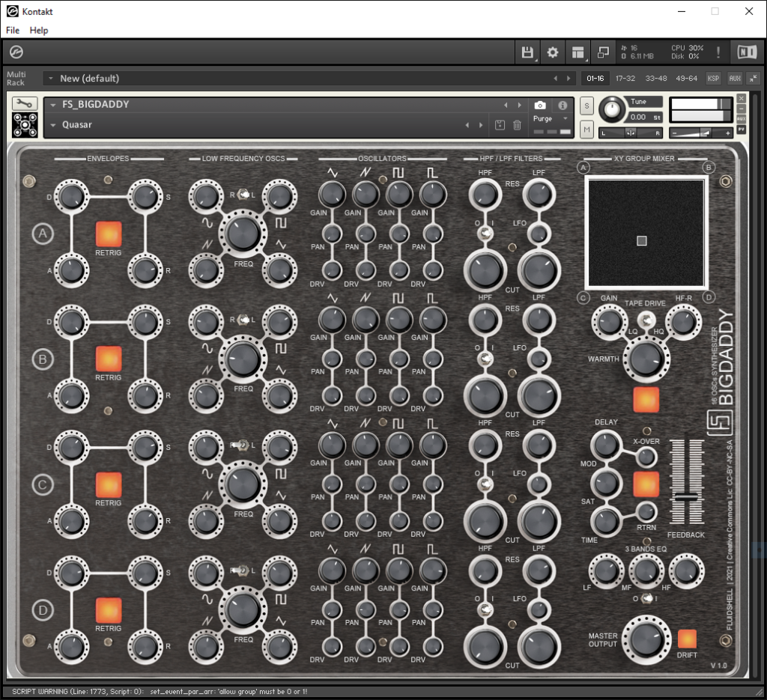Flip the 3 BANDS EQ O/I switch

(x=646, y=598)
